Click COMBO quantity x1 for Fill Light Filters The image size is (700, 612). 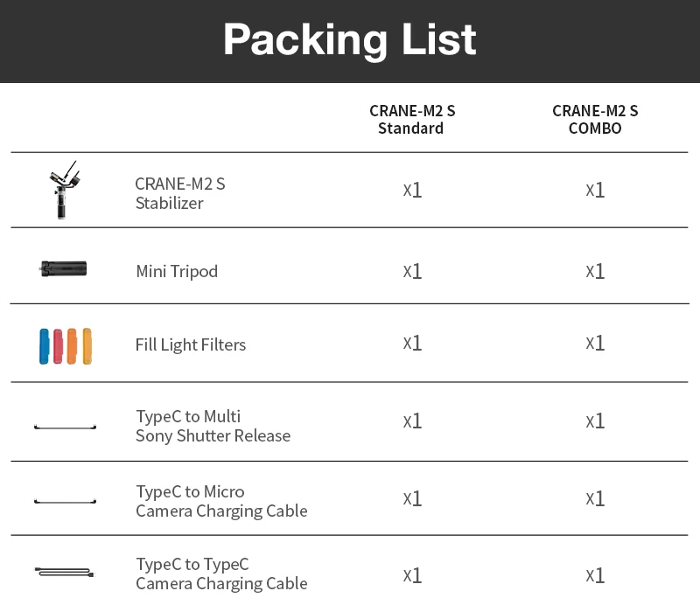[x=595, y=343]
